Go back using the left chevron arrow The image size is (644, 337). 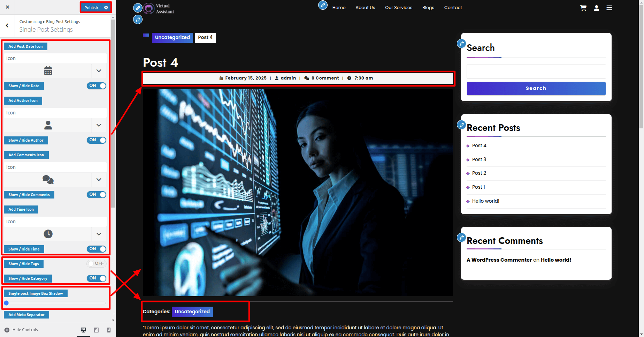(7, 25)
